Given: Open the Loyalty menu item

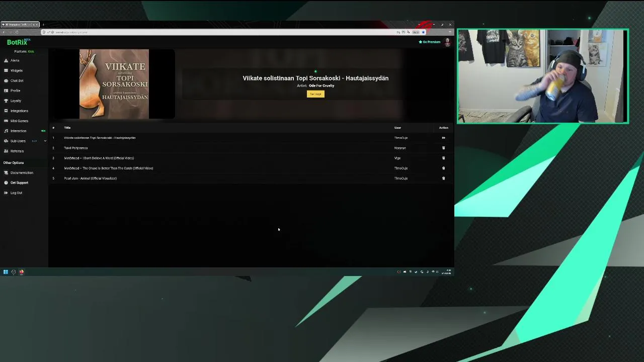Looking at the screenshot, I should (x=16, y=101).
